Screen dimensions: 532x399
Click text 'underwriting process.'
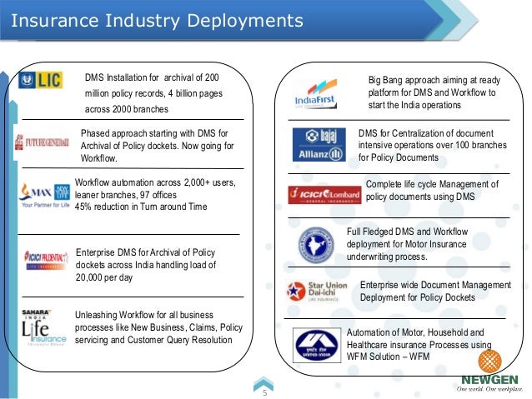[387, 257]
